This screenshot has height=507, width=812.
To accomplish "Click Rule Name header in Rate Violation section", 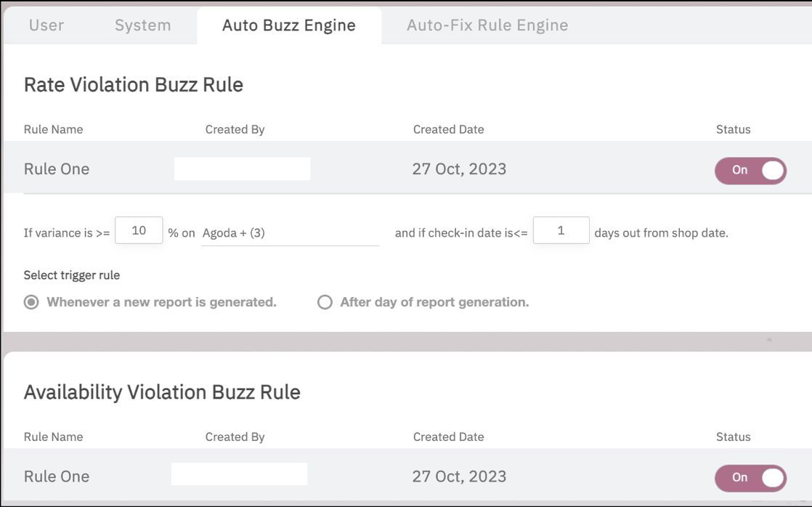I will [x=53, y=129].
